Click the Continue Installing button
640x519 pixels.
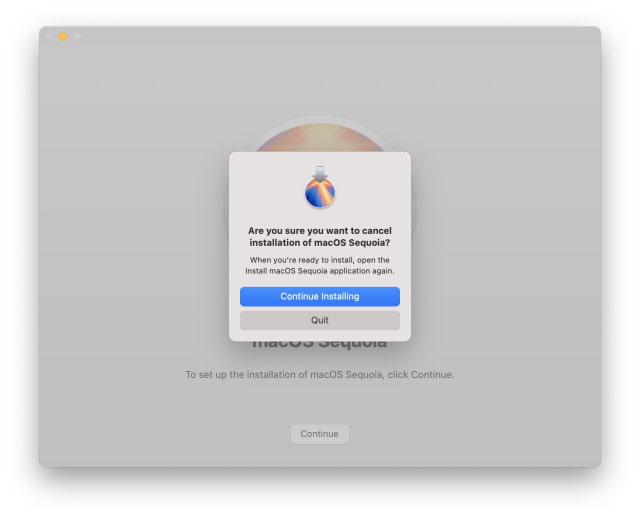point(320,296)
